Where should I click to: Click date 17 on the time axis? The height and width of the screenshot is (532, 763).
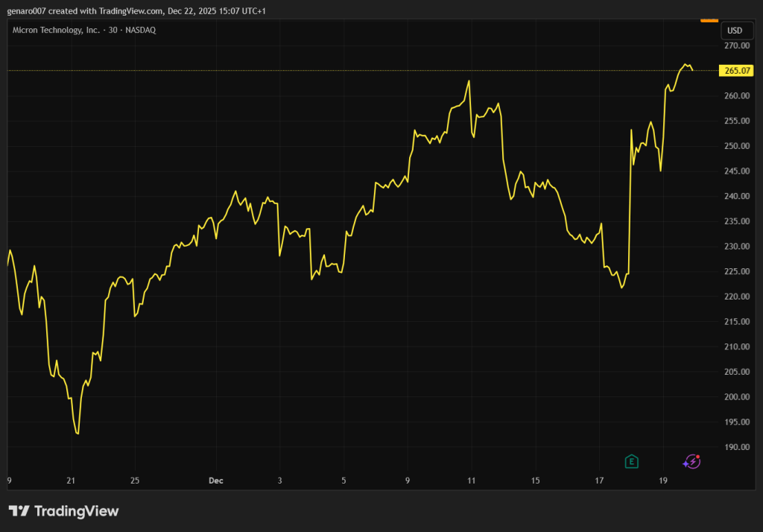(x=599, y=481)
